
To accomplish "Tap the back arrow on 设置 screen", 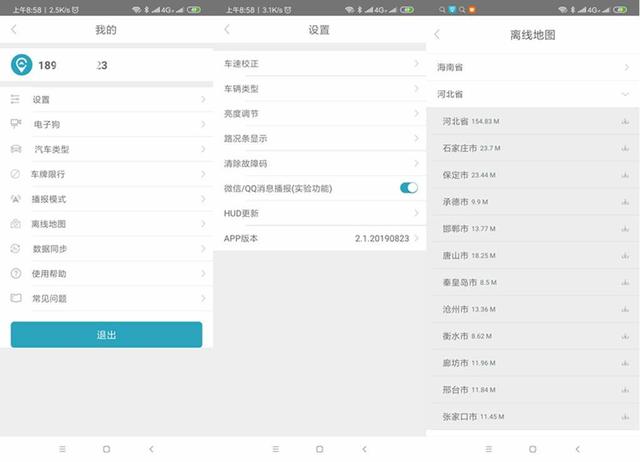I will pos(227,29).
